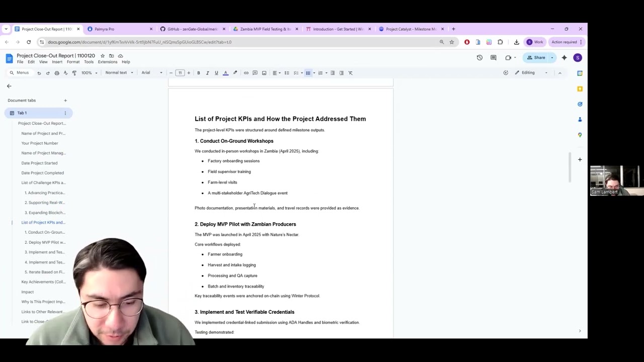Click the Line and paragraph spacing icon
This screenshot has height=362, width=644.
(x=287, y=73)
